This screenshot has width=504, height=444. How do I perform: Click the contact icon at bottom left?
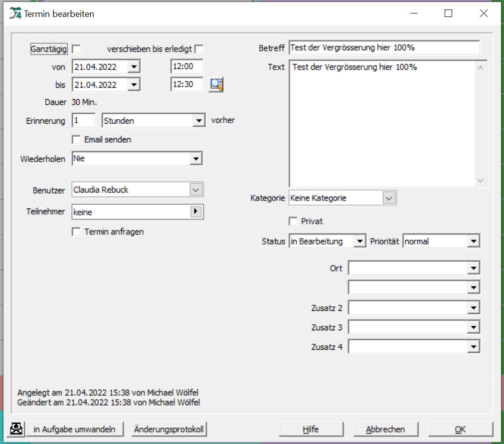pos(16,429)
